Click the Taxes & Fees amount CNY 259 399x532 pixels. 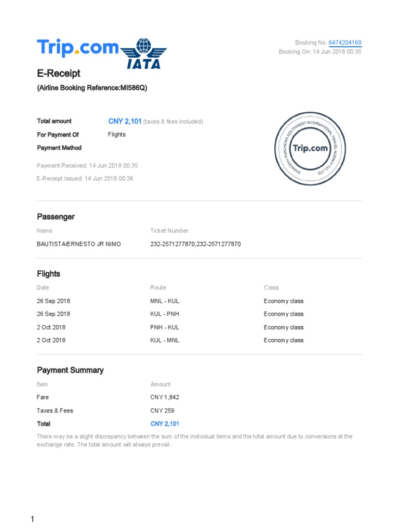(x=161, y=410)
